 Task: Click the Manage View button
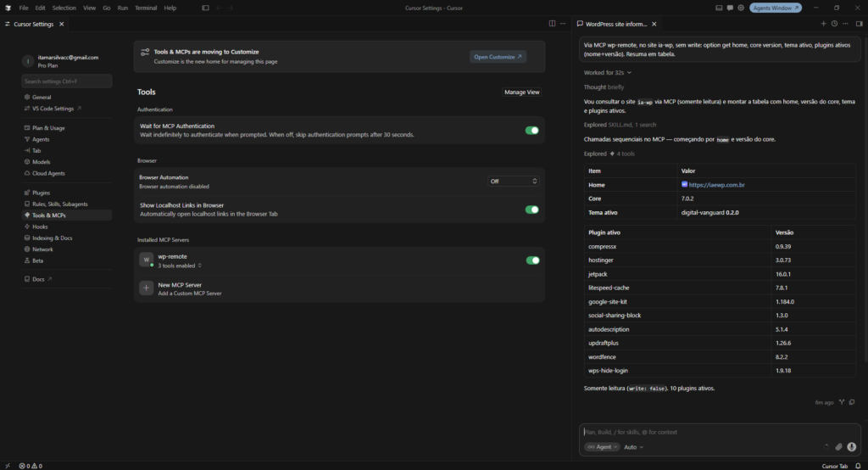[521, 92]
